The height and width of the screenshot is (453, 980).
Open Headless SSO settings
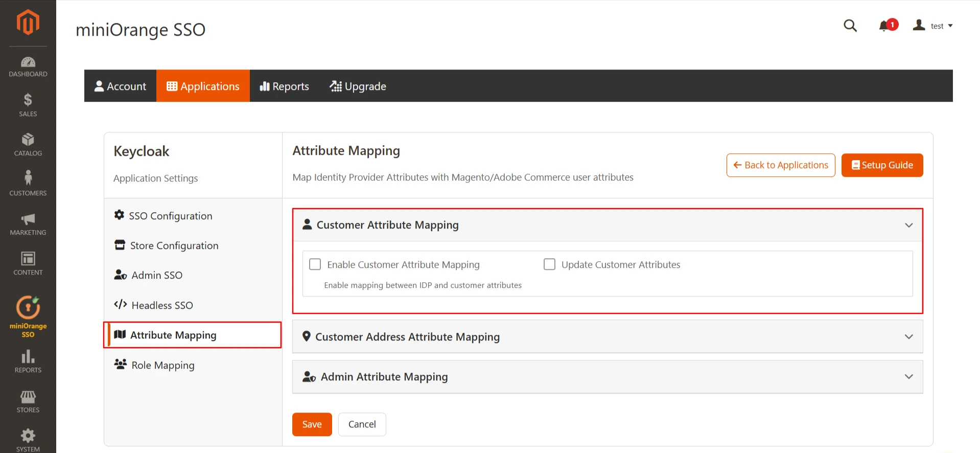(193, 305)
